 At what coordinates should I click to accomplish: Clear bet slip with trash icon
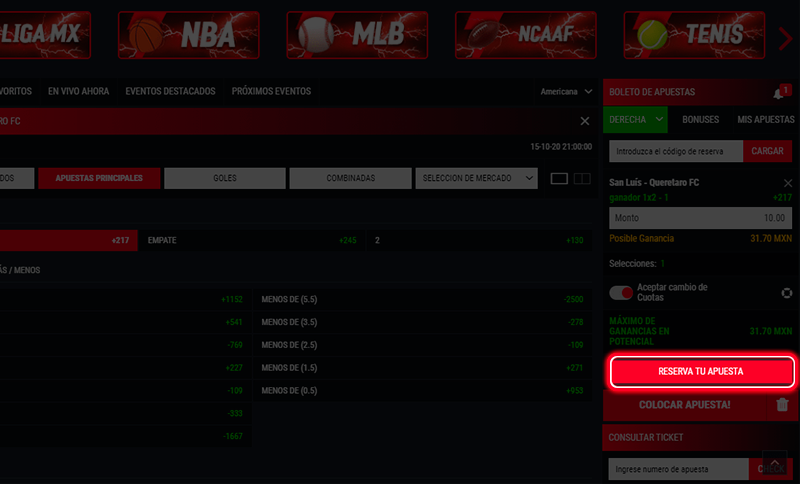click(x=782, y=405)
